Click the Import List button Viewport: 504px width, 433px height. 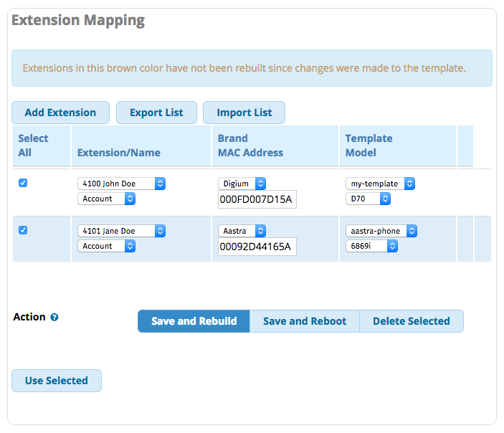[x=244, y=113]
